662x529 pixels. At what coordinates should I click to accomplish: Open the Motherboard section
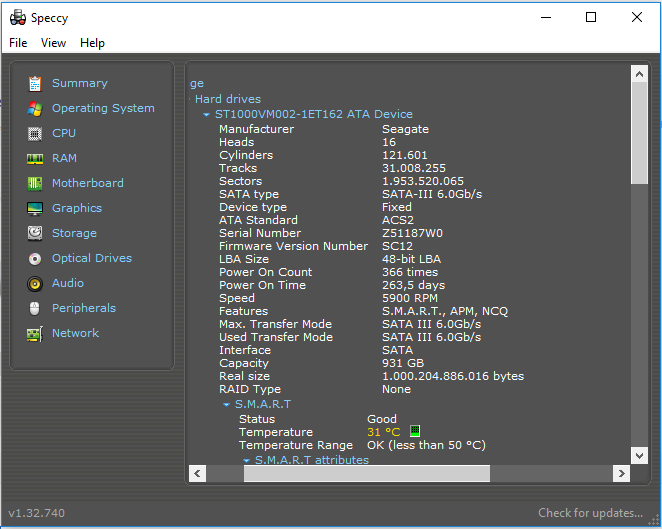tap(88, 183)
